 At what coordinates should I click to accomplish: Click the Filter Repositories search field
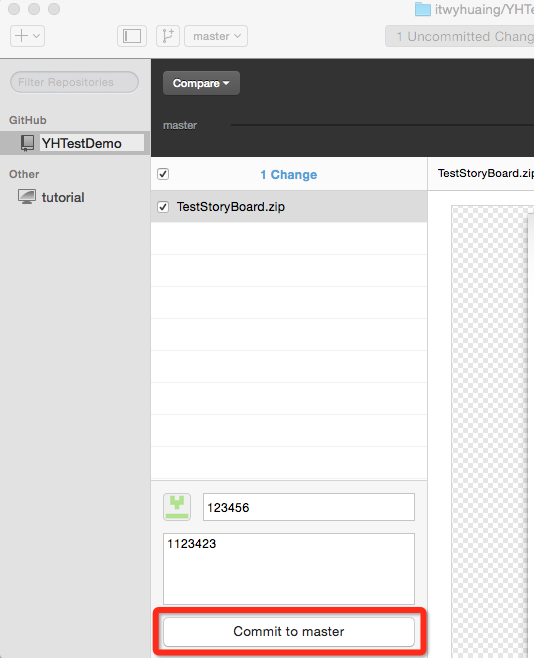(x=74, y=82)
